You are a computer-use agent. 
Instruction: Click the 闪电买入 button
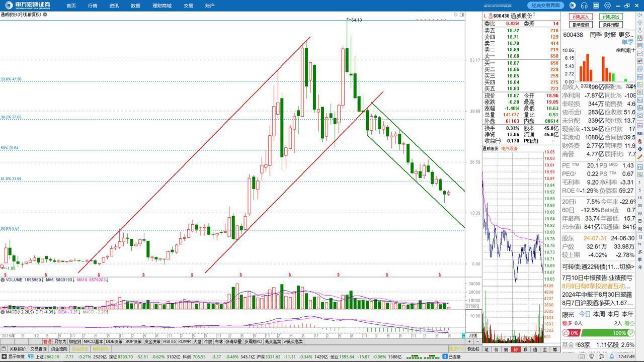tap(581, 17)
